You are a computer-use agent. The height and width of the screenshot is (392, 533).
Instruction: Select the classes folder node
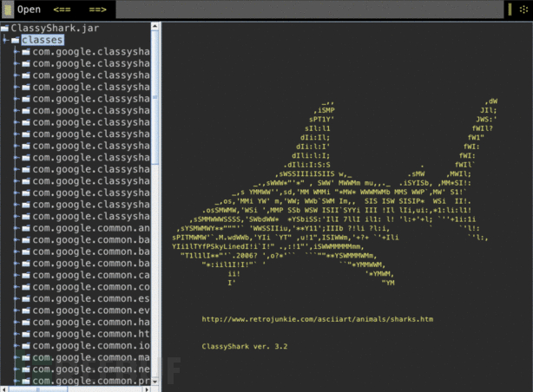pyautogui.click(x=43, y=40)
